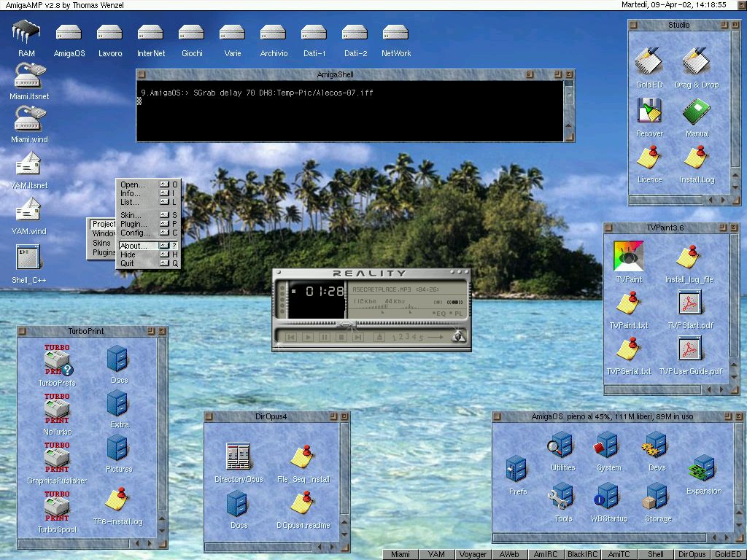
Task: Pause playback in the AmigaAMP player
Action: click(325, 337)
